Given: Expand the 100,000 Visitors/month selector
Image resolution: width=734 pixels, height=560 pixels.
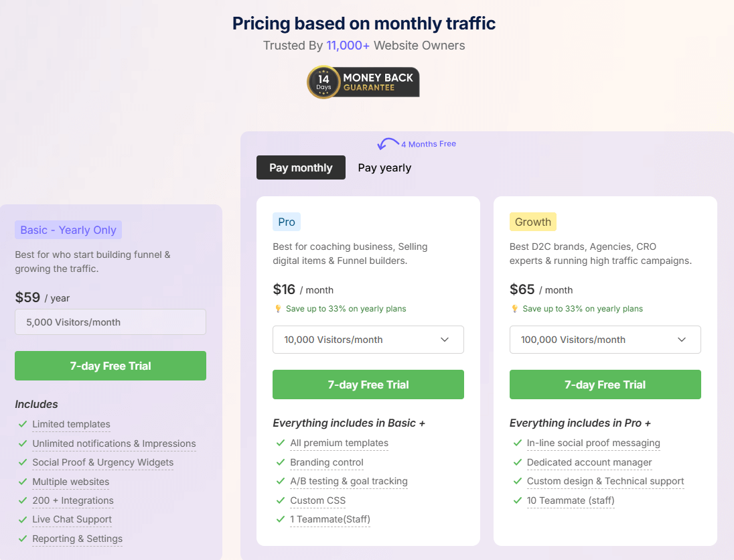Looking at the screenshot, I should coord(605,340).
